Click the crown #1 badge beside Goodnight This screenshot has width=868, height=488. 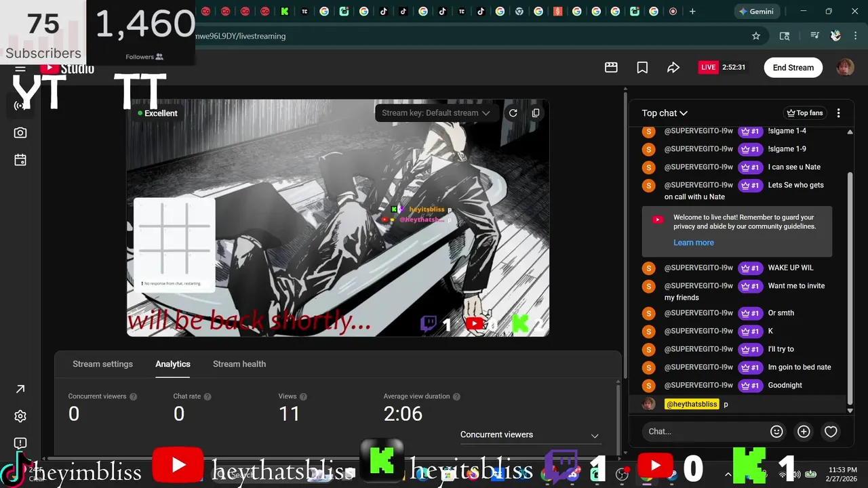(x=749, y=385)
